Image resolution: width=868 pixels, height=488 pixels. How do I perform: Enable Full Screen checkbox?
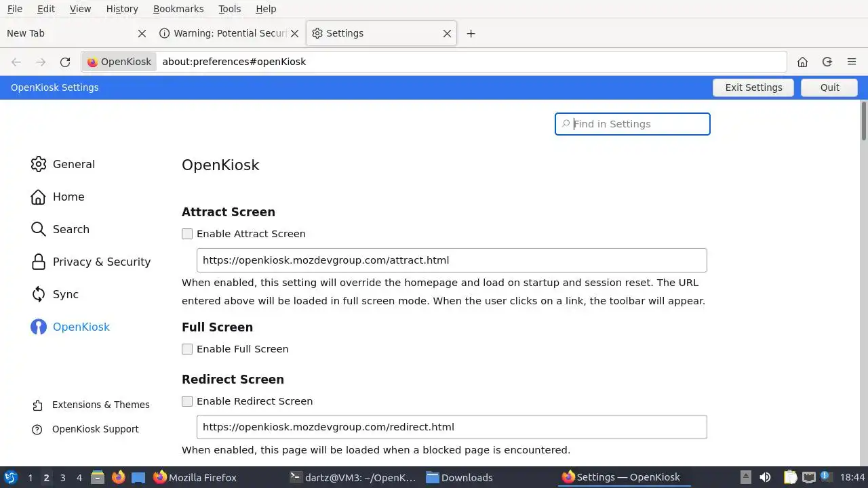tap(187, 349)
